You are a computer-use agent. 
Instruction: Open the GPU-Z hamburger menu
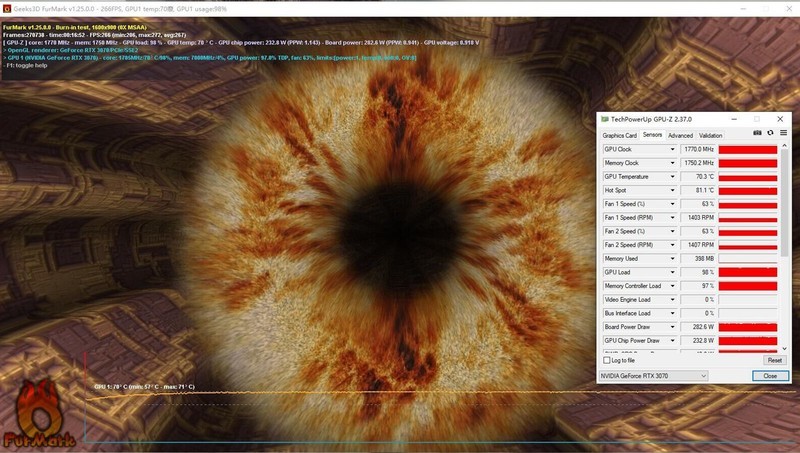coord(783,134)
